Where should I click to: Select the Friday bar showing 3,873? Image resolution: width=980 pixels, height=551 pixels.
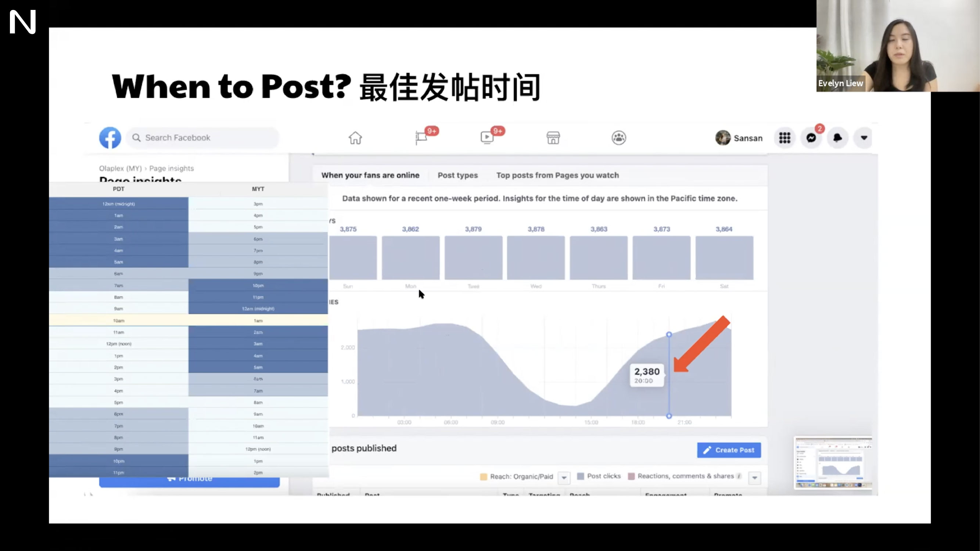[x=661, y=258]
